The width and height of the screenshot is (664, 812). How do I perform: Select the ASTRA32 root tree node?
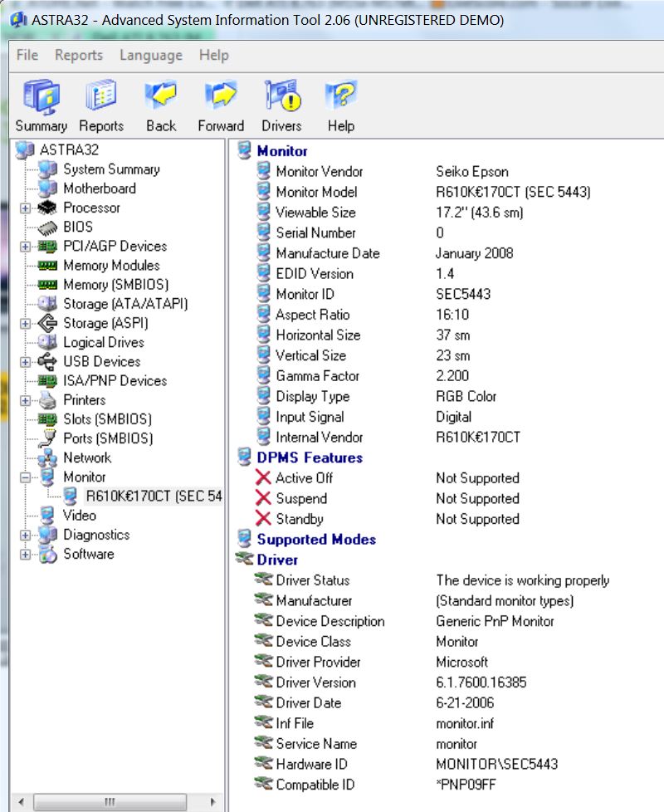(69, 150)
